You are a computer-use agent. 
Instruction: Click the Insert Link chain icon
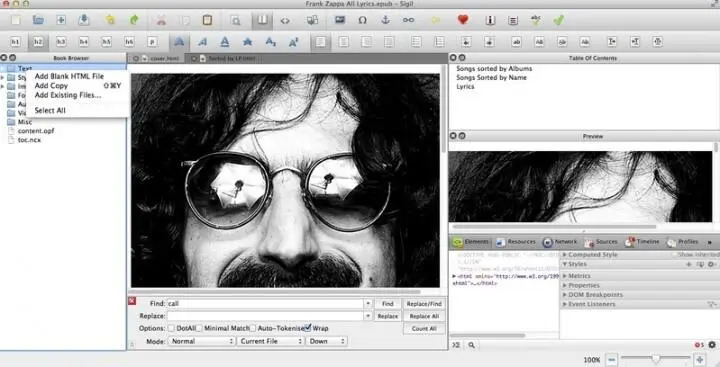(x=408, y=20)
